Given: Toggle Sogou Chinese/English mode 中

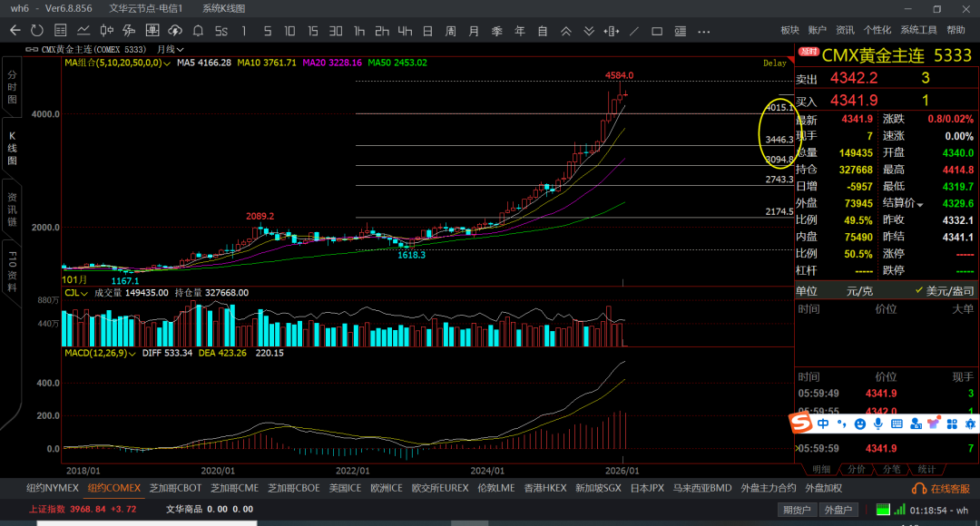Looking at the screenshot, I should [823, 424].
